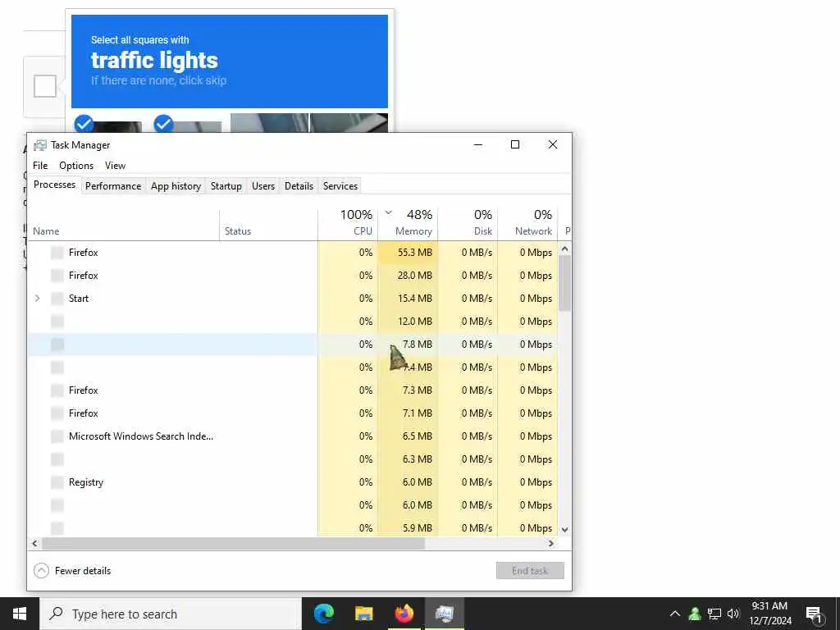This screenshot has height=630, width=840.
Task: Open the network status tray icon
Action: [714, 614]
